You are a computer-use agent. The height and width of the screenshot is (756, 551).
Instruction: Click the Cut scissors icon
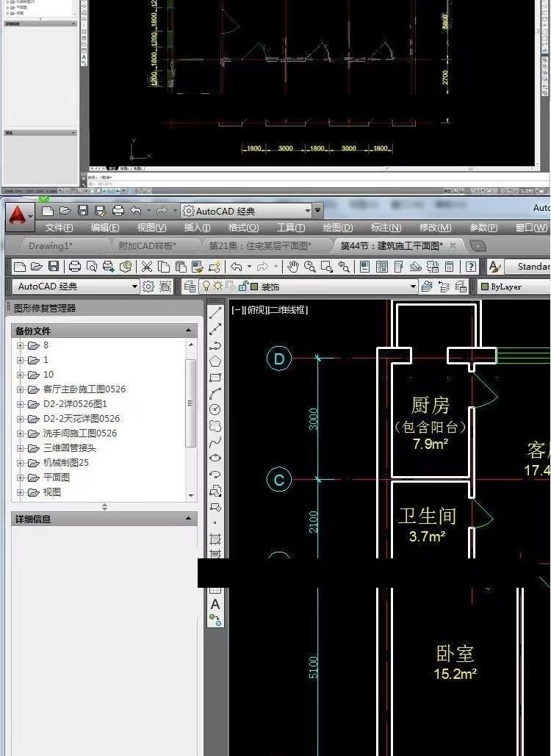click(147, 267)
